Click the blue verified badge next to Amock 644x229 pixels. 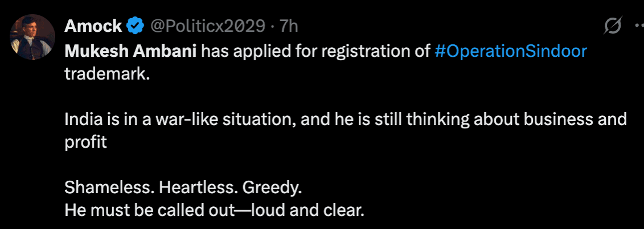[135, 26]
